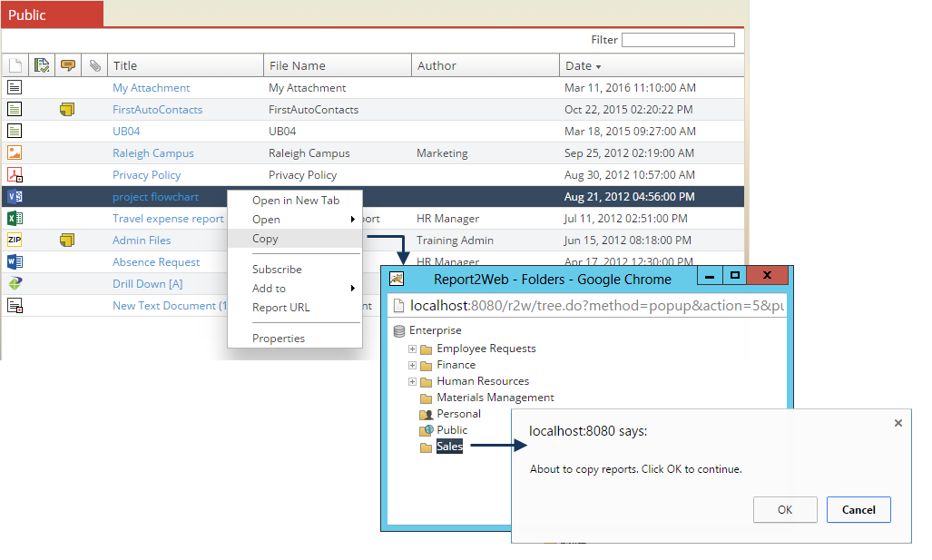The image size is (932, 560).
Task: Click the comment bubble column header icon
Action: pyautogui.click(x=68, y=64)
